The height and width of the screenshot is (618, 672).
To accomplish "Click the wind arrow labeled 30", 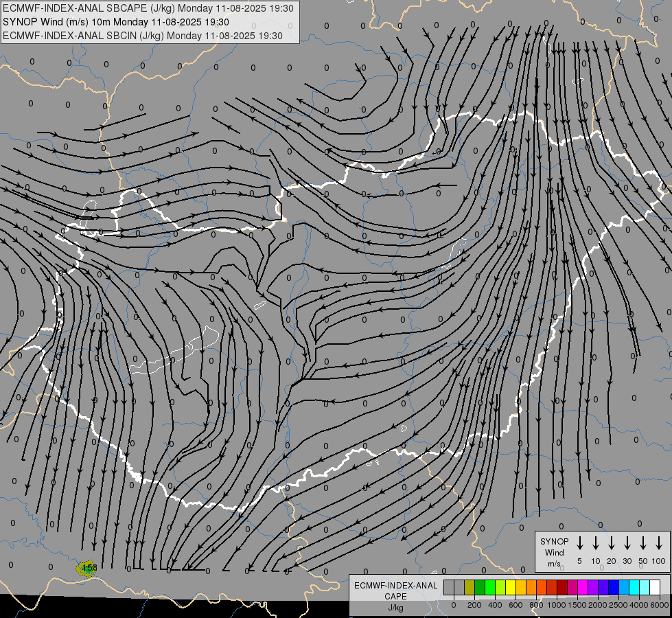I will click(627, 543).
